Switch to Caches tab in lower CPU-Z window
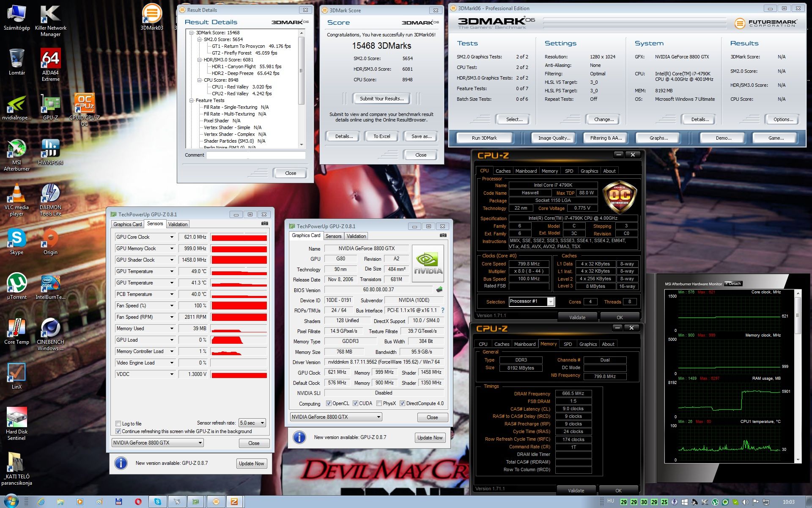Image resolution: width=812 pixels, height=508 pixels. click(502, 344)
